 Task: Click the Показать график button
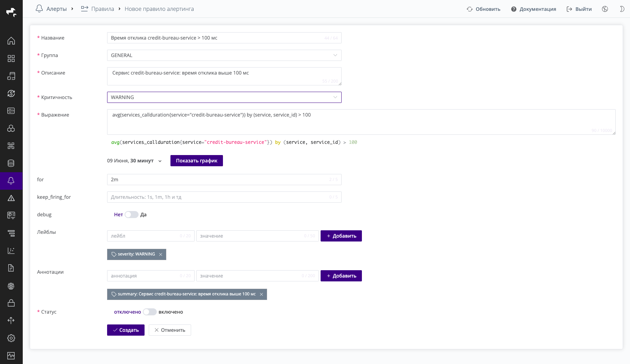tap(197, 161)
